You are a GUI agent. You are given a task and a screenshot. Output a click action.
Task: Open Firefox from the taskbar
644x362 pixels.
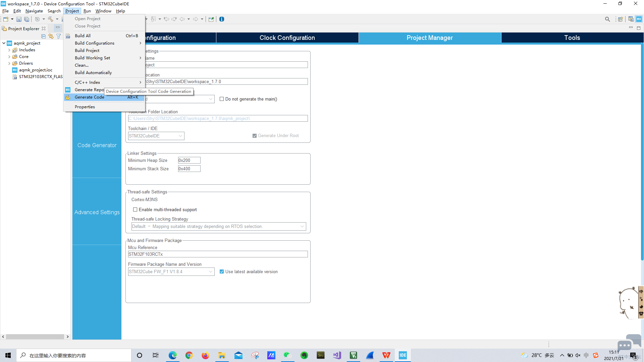pos(205,355)
